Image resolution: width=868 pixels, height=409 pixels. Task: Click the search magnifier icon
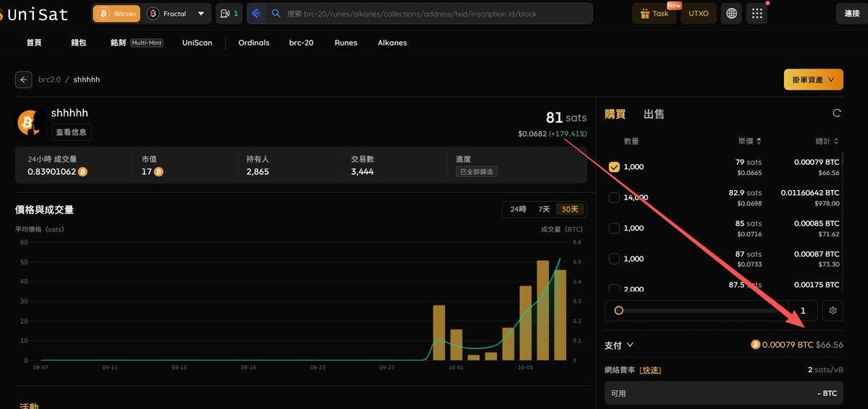pyautogui.click(x=276, y=13)
